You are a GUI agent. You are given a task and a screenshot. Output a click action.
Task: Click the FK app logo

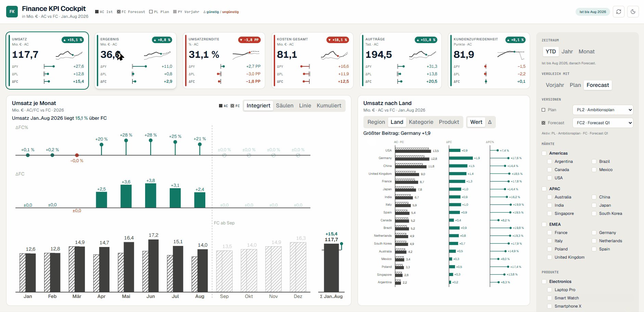click(12, 12)
